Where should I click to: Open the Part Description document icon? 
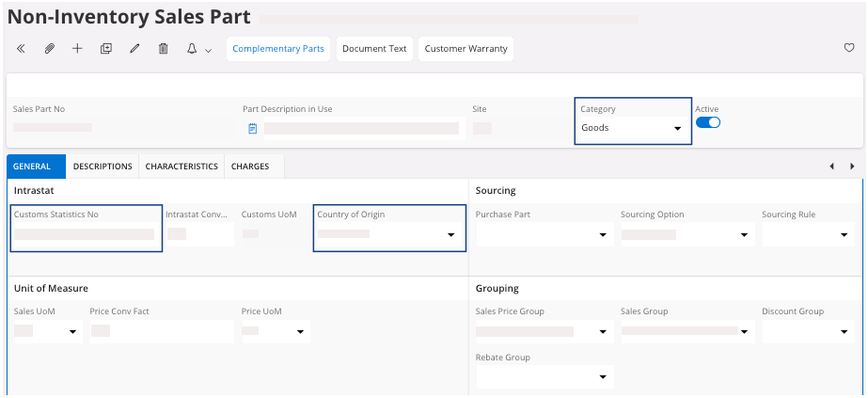click(x=252, y=128)
